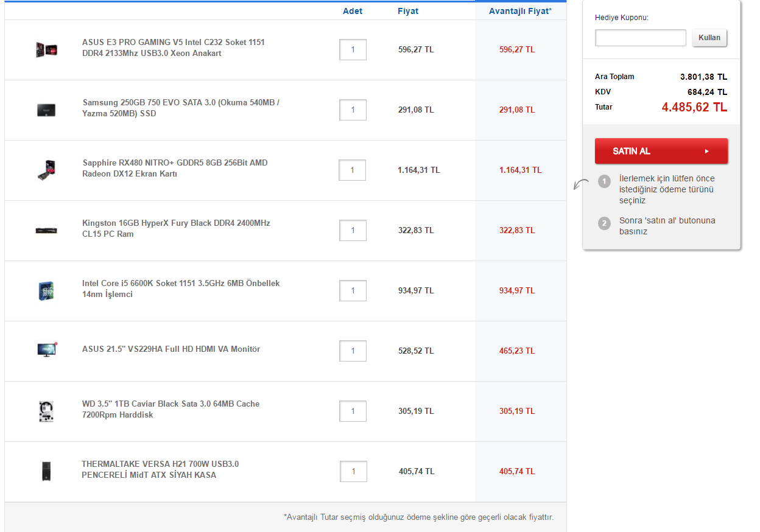The width and height of the screenshot is (760, 532).
Task: Select the 596,27 TL regular price
Action: 416,49
